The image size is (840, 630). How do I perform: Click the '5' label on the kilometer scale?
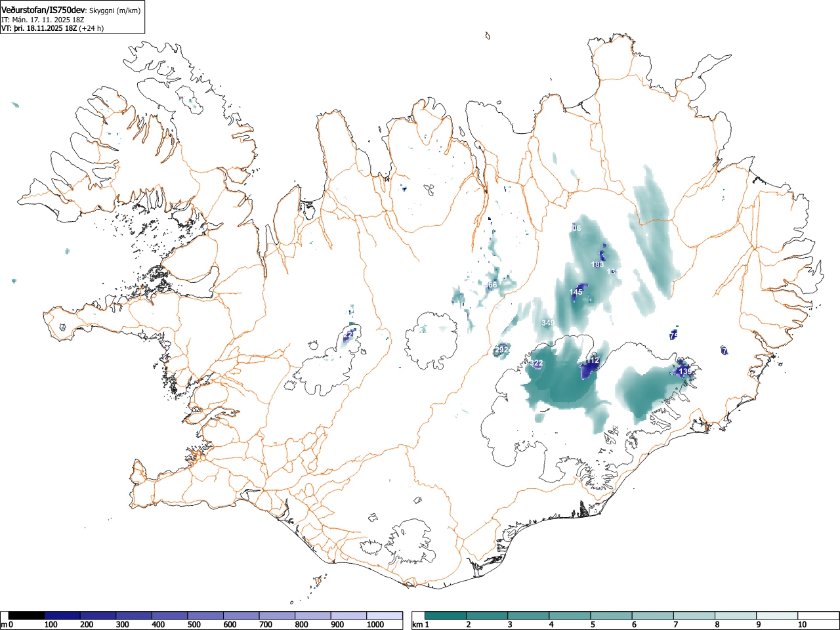click(x=592, y=625)
